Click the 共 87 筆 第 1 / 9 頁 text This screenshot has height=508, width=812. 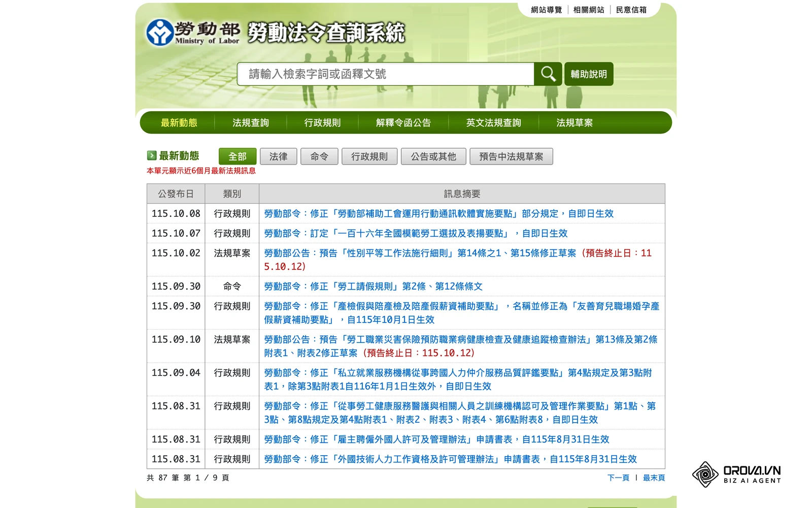pyautogui.click(x=188, y=478)
